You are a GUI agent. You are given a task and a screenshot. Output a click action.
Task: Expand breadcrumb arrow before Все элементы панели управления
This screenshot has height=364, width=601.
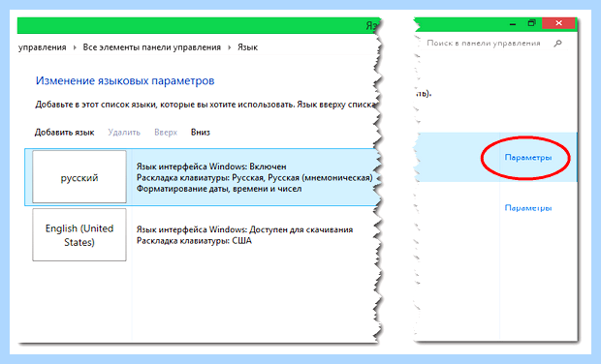pyautogui.click(x=75, y=47)
